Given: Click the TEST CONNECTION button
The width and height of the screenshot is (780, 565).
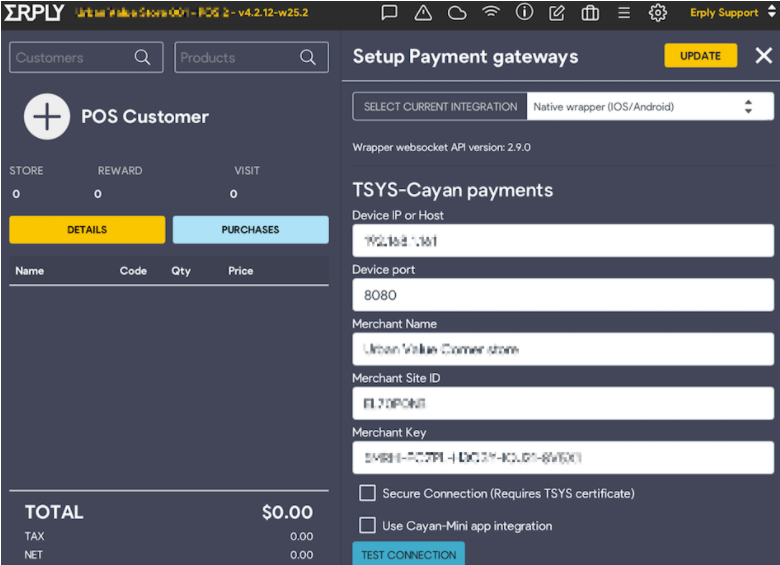Looking at the screenshot, I should 408,554.
